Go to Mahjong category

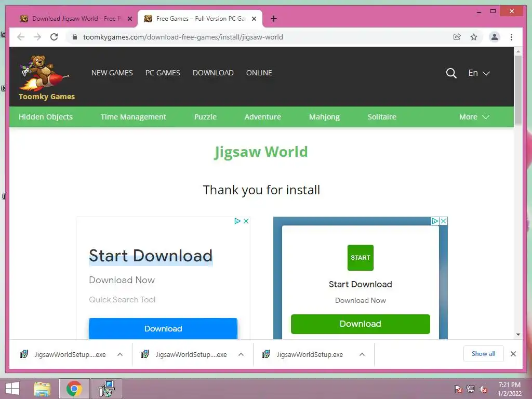tap(324, 117)
